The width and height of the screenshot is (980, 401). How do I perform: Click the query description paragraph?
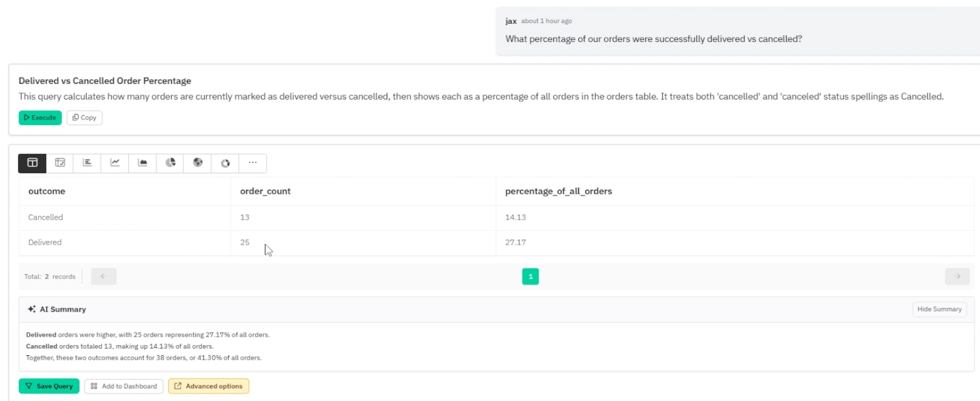point(481,97)
